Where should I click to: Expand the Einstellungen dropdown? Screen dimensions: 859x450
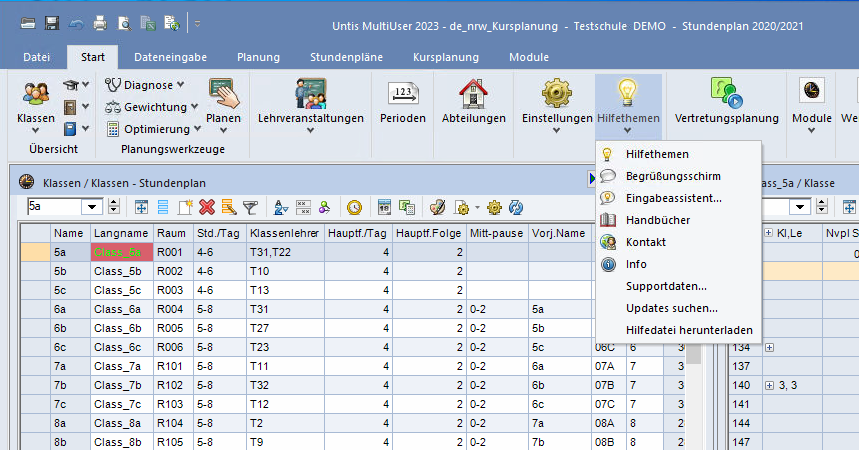coord(557,130)
